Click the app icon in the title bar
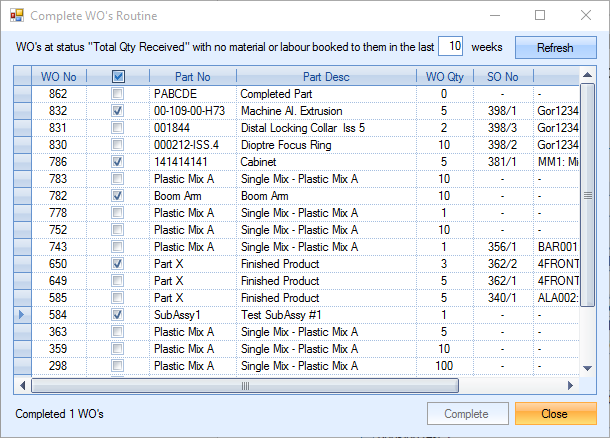Image resolution: width=610 pixels, height=438 pixels. click(x=15, y=16)
